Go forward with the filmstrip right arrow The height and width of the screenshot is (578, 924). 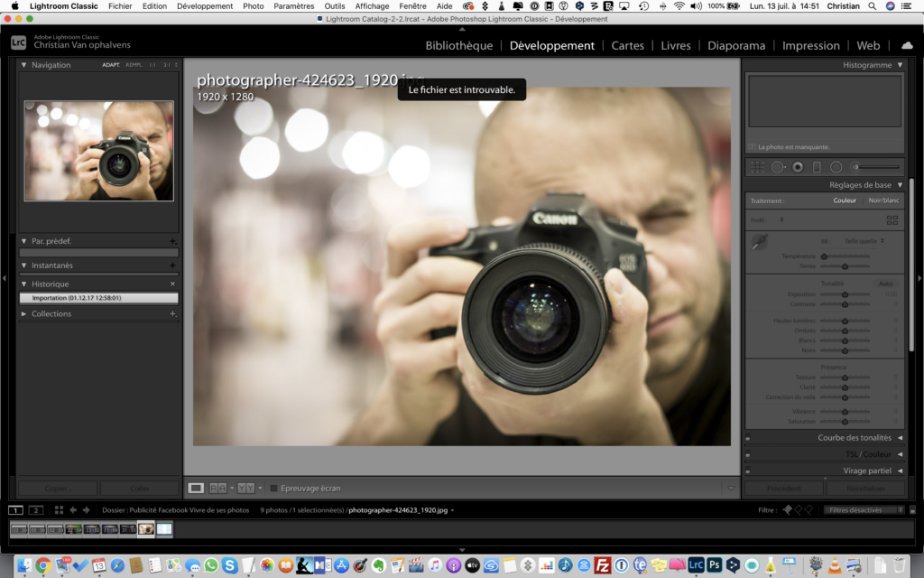[x=86, y=510]
